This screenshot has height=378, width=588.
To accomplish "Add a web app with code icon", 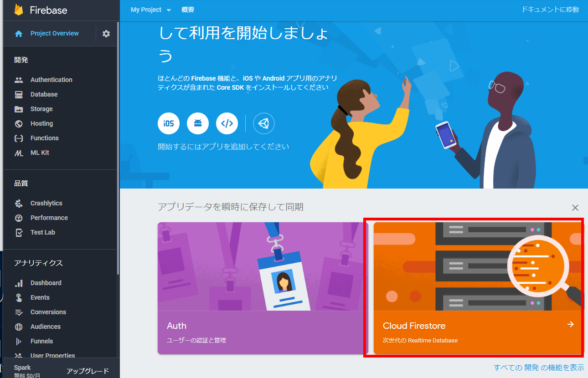I will click(227, 123).
